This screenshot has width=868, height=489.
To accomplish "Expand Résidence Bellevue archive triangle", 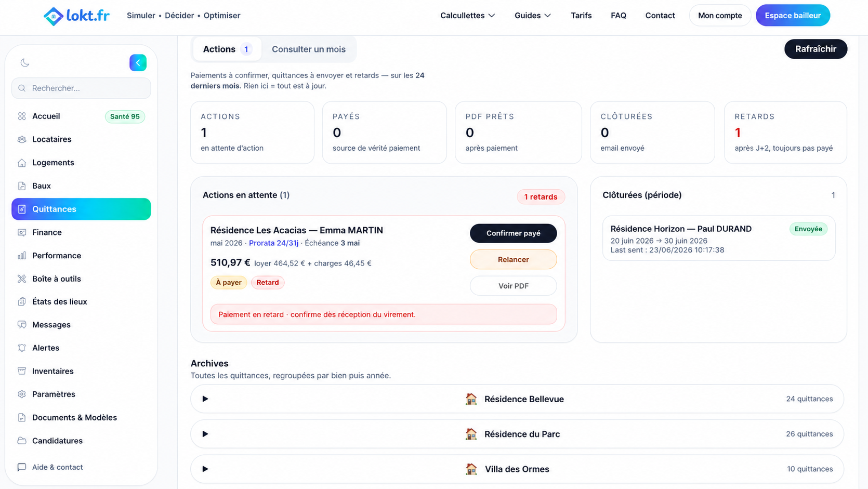I will [205, 399].
